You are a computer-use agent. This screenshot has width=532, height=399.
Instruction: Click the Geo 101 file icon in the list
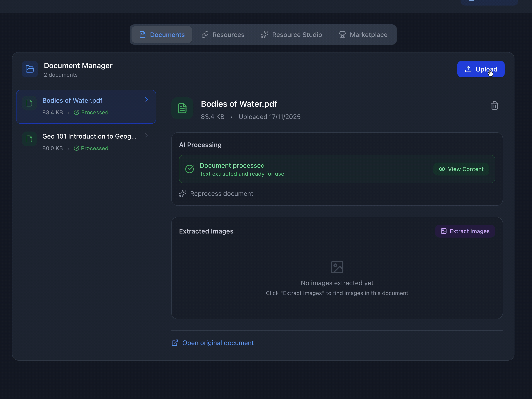29,139
